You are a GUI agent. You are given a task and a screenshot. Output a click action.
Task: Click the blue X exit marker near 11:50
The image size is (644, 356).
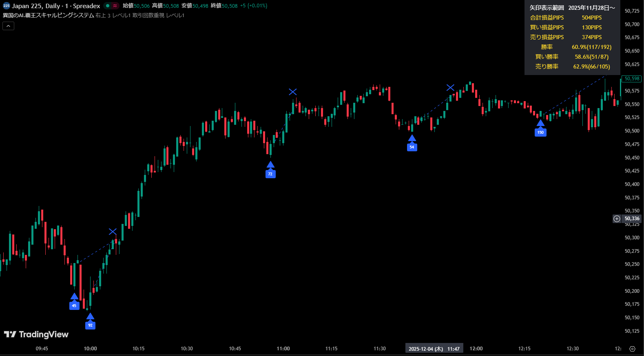(450, 88)
